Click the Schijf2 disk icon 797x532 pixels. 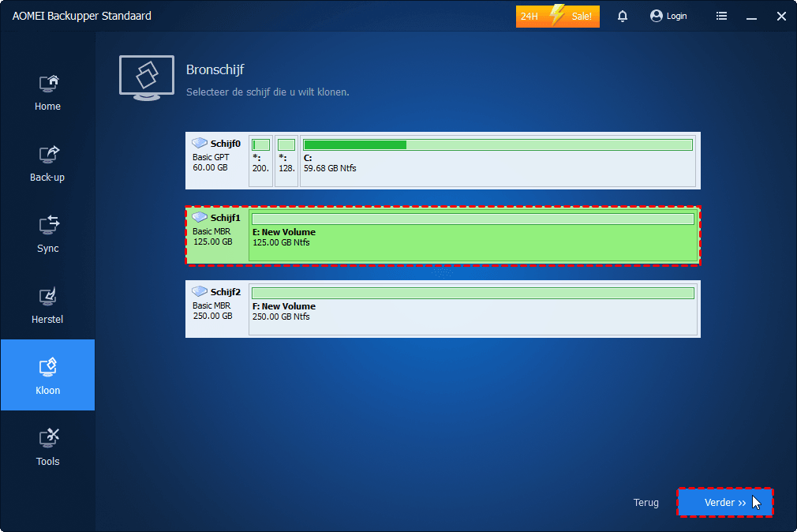pyautogui.click(x=199, y=291)
